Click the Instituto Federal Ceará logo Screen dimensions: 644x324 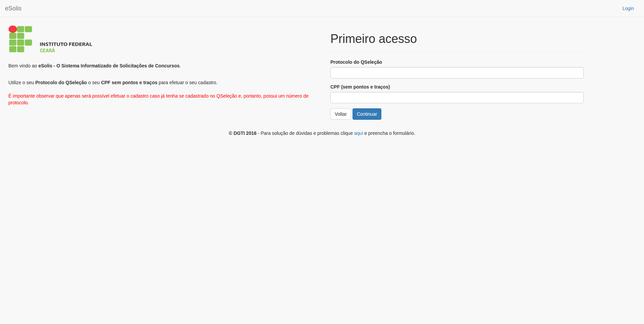(x=50, y=39)
